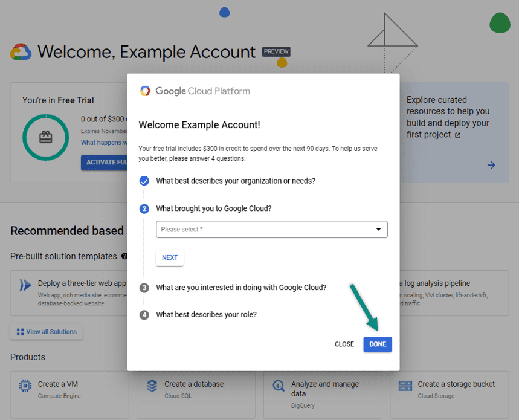Click What brought you to Google Cloud heading
The width and height of the screenshot is (519, 420).
(x=214, y=208)
